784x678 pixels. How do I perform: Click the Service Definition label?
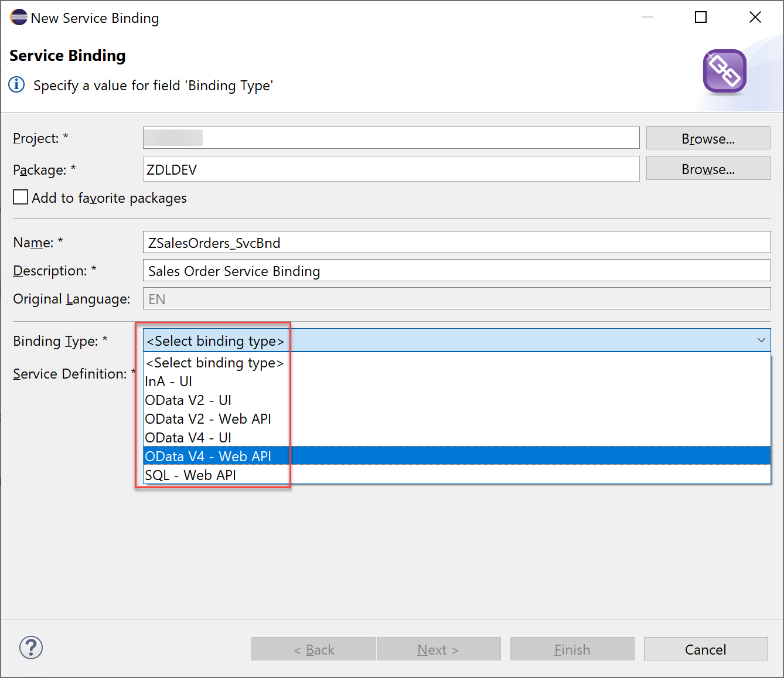click(x=74, y=374)
